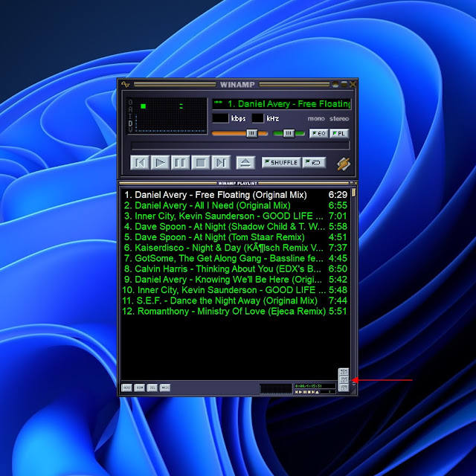The height and width of the screenshot is (476, 476).
Task: Click the scrolling song title display
Action: pyautogui.click(x=282, y=104)
